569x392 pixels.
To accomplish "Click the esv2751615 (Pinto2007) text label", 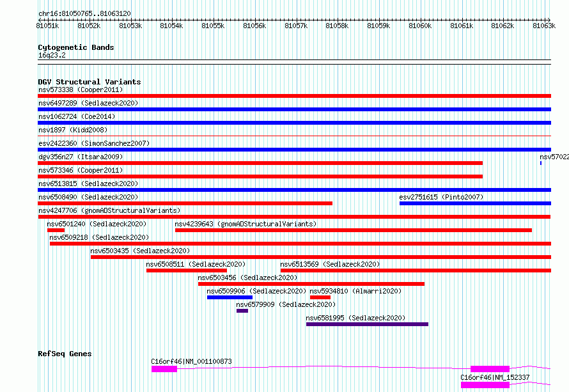I will click(441, 197).
